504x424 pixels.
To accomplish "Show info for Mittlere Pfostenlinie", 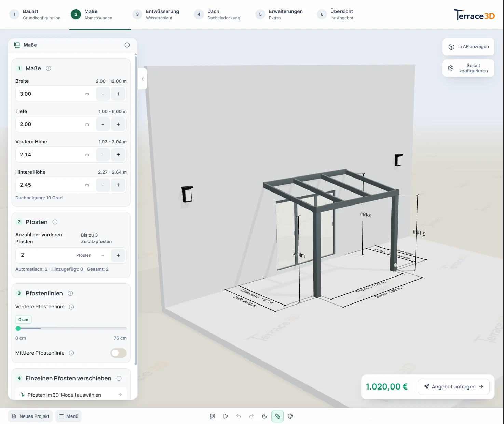I will 71,353.
